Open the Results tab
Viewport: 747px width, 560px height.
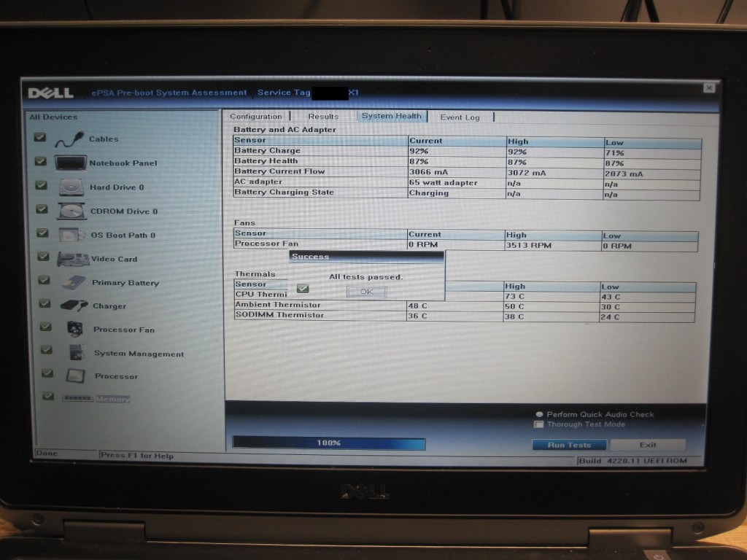(323, 117)
